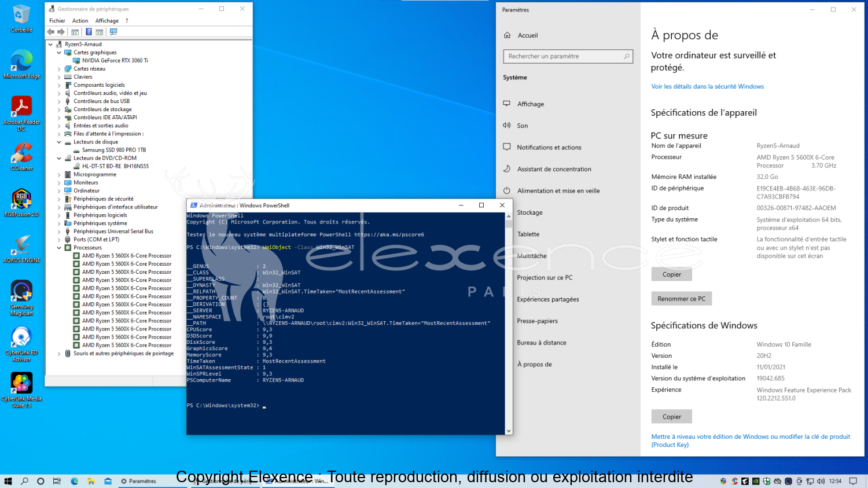
Task: Click the Accueil link in Paramètres
Action: coord(528,35)
